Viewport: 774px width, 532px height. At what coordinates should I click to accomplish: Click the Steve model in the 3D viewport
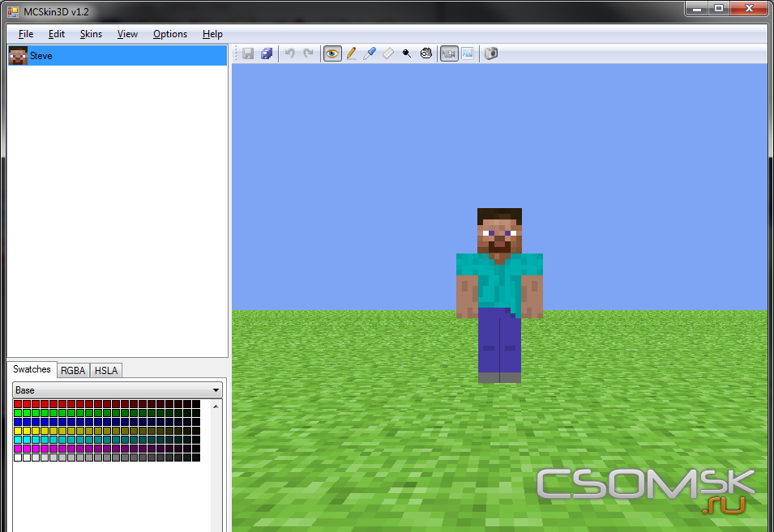point(499,296)
